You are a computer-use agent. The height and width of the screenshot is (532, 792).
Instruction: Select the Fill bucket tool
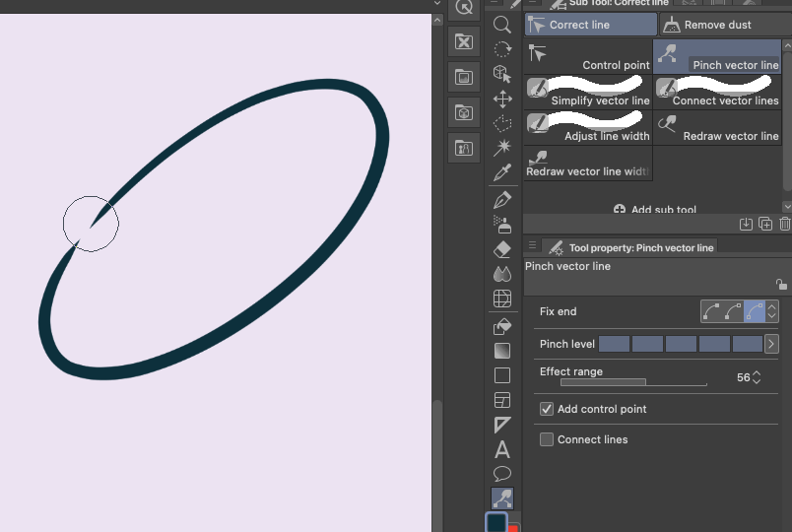(x=502, y=327)
